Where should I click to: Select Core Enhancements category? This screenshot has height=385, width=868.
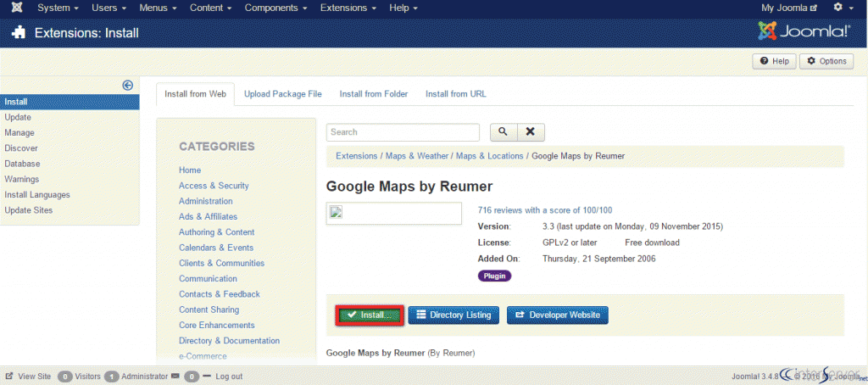[x=216, y=325]
